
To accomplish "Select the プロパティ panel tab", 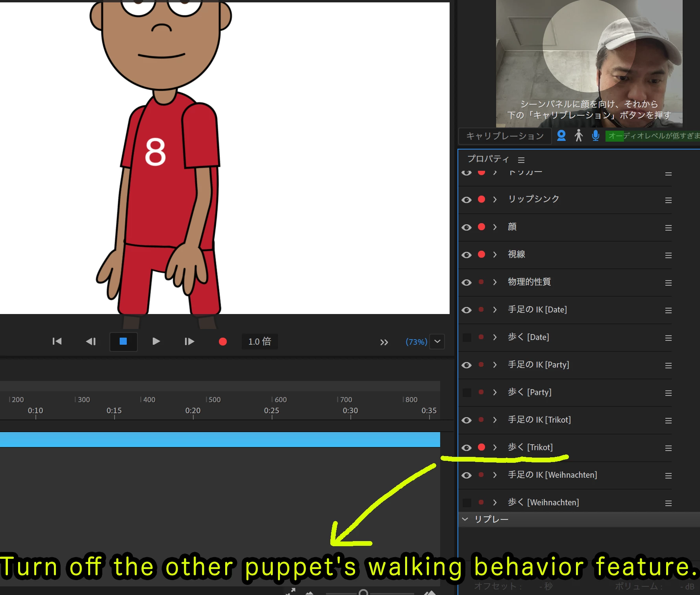I will coord(488,159).
